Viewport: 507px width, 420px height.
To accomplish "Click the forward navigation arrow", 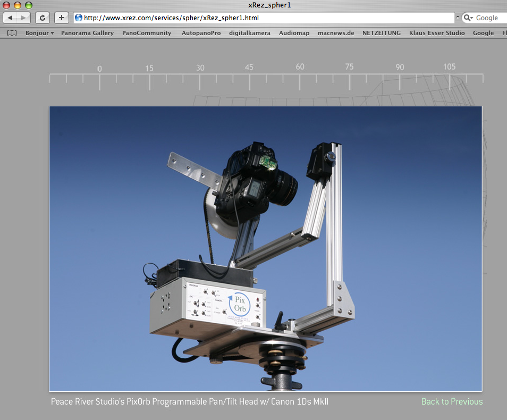I will [x=25, y=18].
